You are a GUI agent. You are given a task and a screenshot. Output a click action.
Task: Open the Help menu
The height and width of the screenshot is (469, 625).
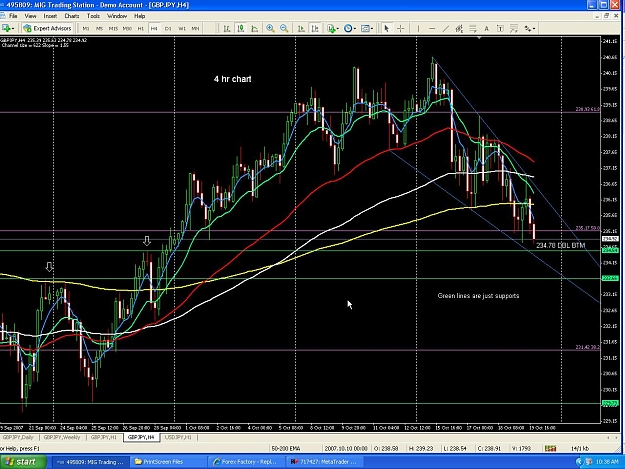[x=140, y=16]
